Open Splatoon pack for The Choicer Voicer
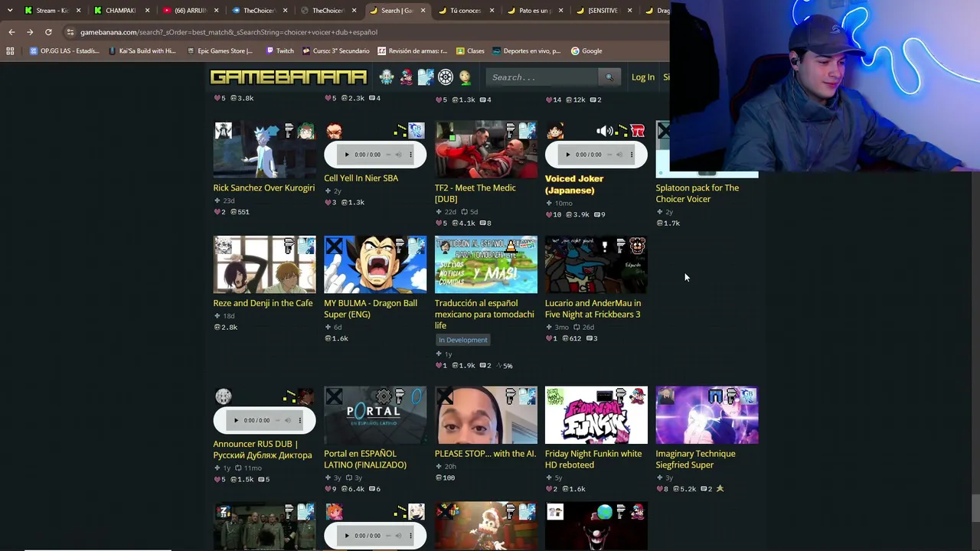This screenshot has width=980, height=551. (x=697, y=194)
